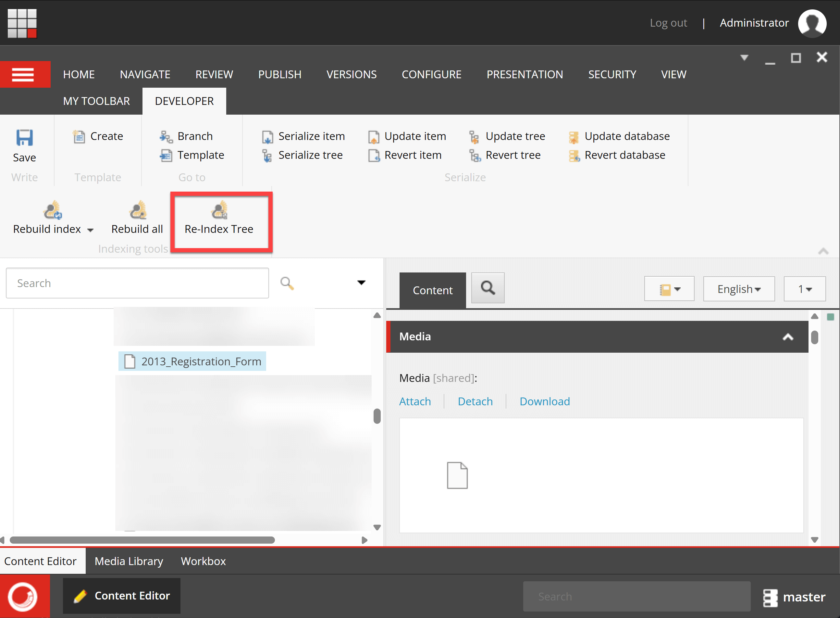Click the Sitecore start button logo
Image resolution: width=840 pixels, height=618 pixels.
[23, 596]
